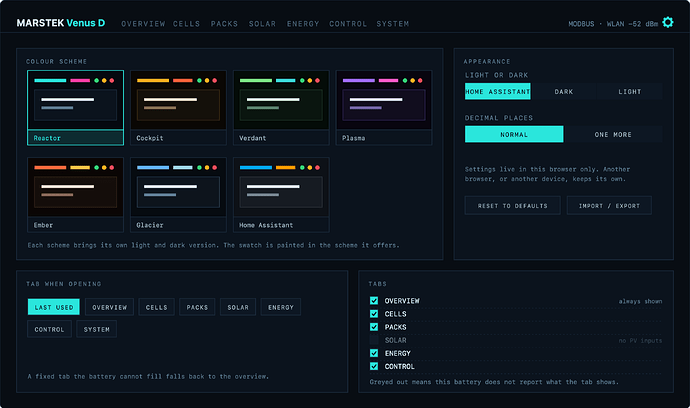Choose the Home Assistant scheme swatch

(281, 195)
